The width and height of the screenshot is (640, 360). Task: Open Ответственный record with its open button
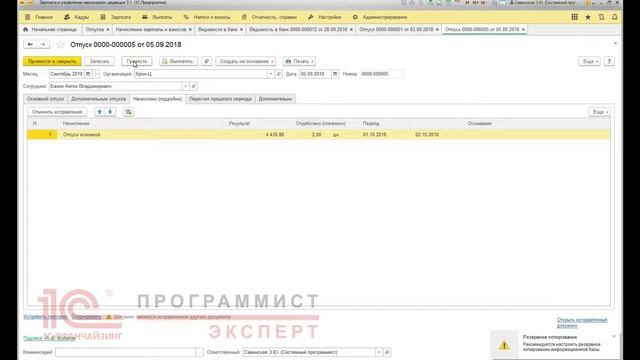coord(387,352)
